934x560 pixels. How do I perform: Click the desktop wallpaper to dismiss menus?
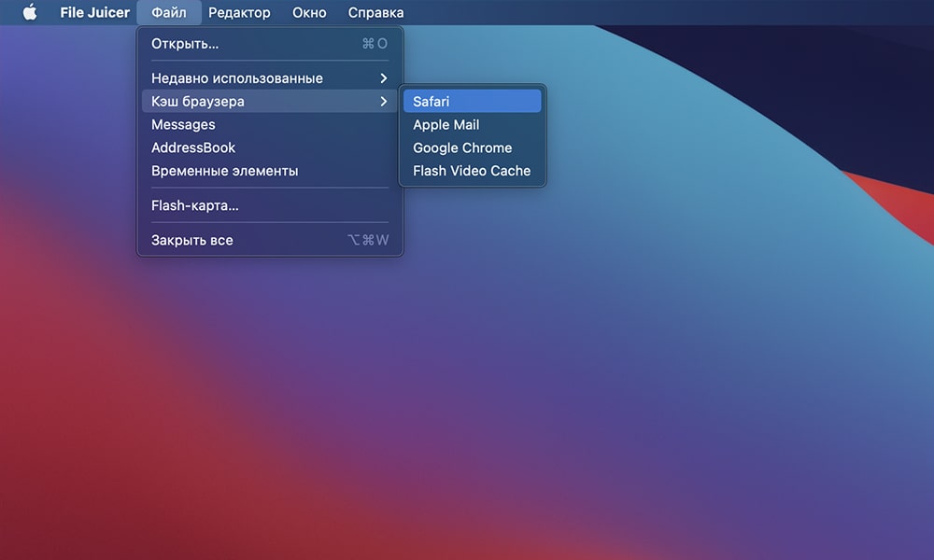click(x=700, y=420)
